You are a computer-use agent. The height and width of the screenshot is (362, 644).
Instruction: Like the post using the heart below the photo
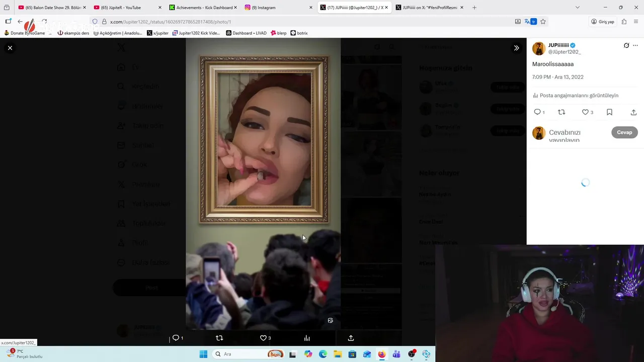click(x=263, y=338)
